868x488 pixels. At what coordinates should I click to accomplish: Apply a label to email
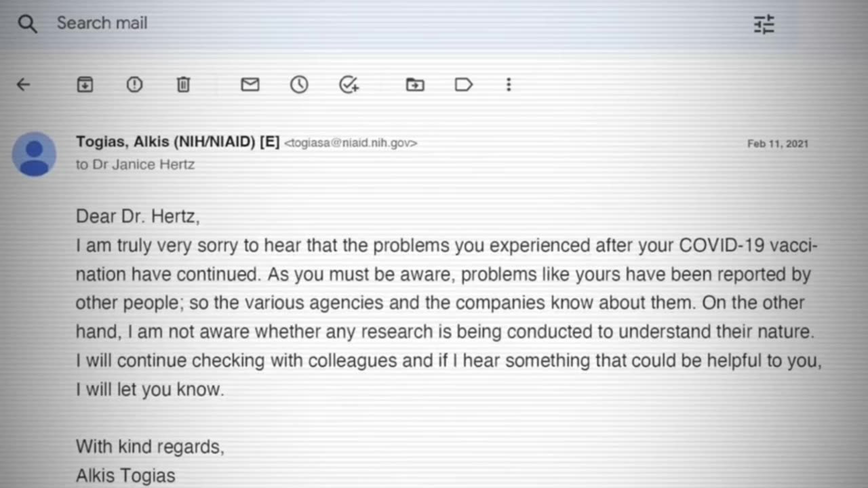(464, 85)
